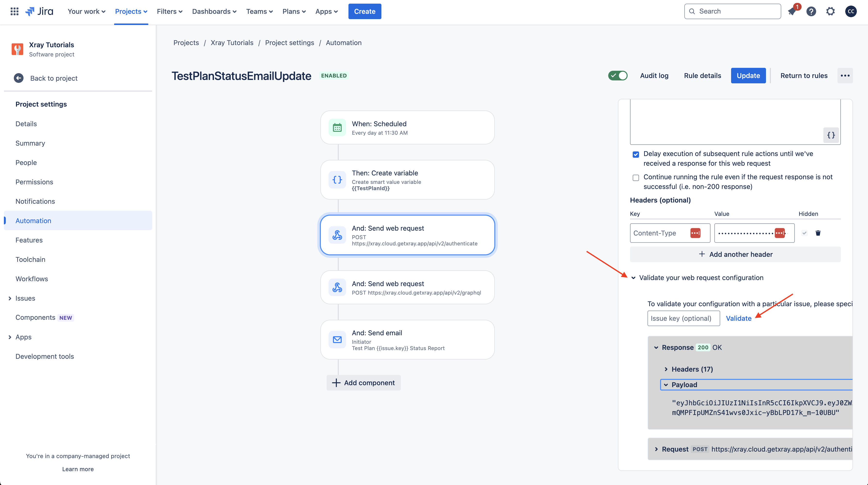Open the CC profile avatar
Viewport: 868px width, 485px height.
coord(851,11)
